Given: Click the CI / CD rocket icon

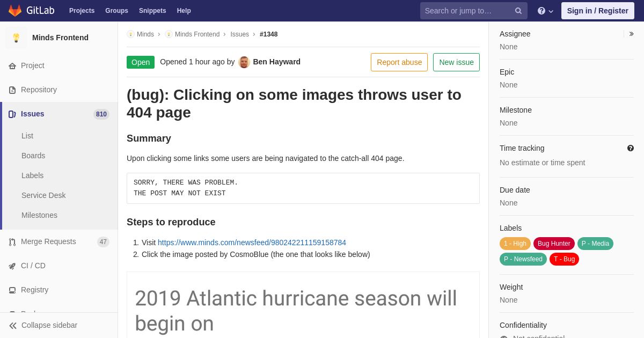Looking at the screenshot, I should coord(12,266).
